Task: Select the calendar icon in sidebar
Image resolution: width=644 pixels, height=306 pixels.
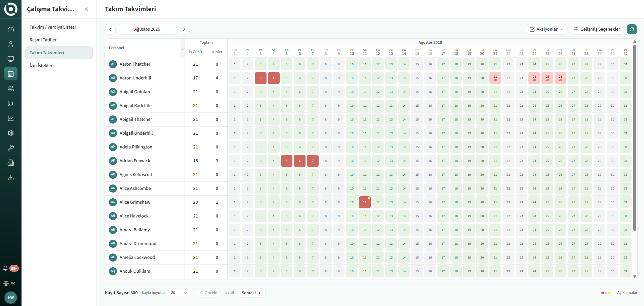Action: 11,74
